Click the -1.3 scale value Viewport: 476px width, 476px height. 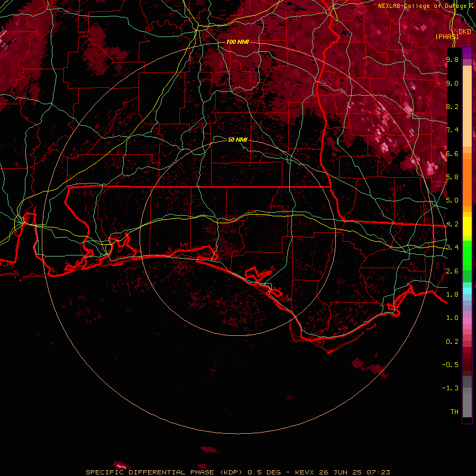coord(450,388)
